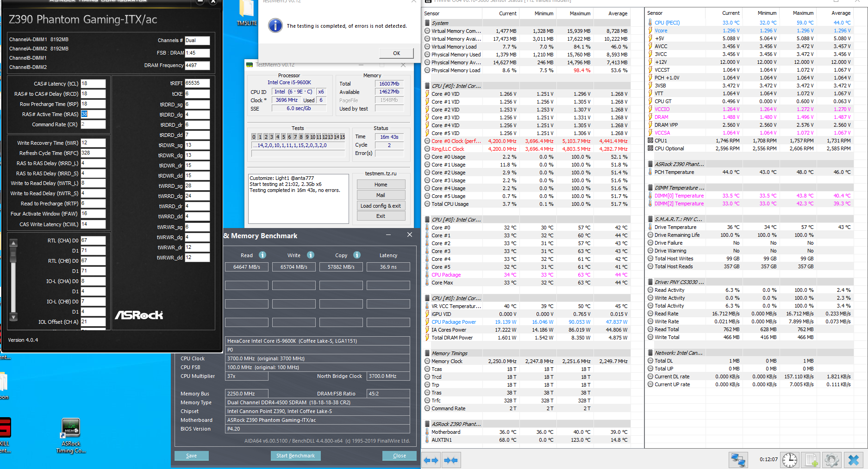
Task: Click the Refresh Cycle Time (tRFC) field
Action: [x=94, y=153]
